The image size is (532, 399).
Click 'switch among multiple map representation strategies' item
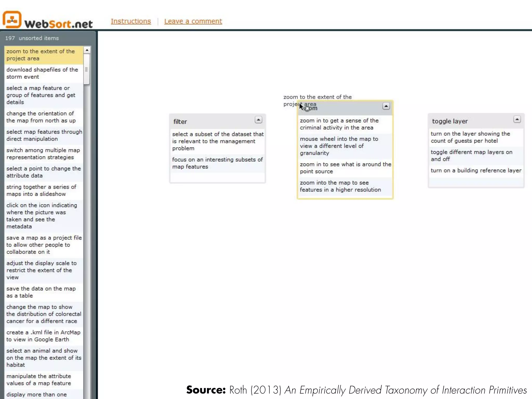[x=43, y=154]
